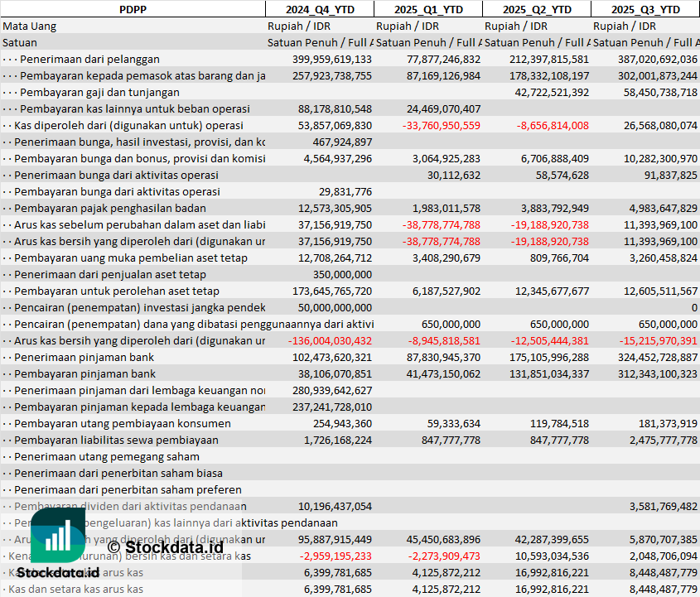This screenshot has width=700, height=597.
Task: Click the green Stockdata.id bar-chart logo
Action: click(x=58, y=535)
